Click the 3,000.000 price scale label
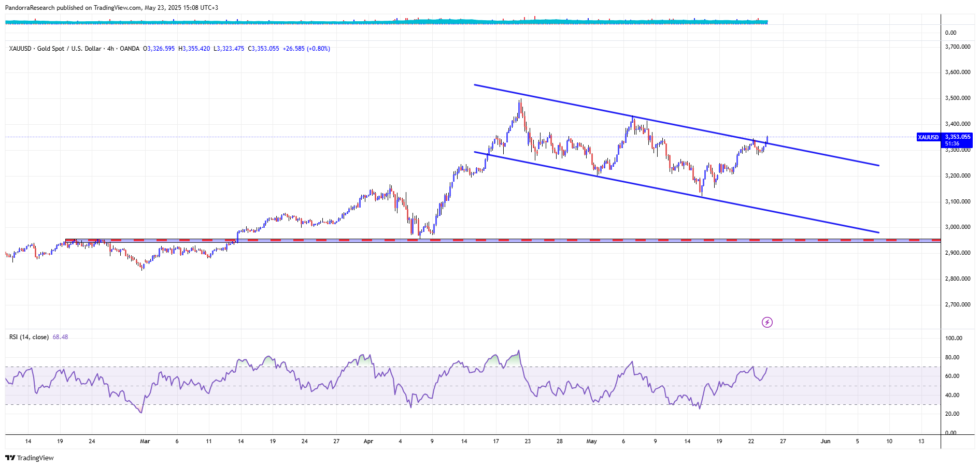Viewport: 980px width, 467px height. click(958, 227)
